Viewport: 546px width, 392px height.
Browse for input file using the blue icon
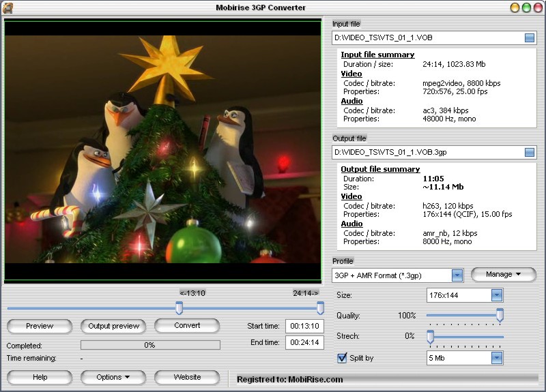point(530,38)
